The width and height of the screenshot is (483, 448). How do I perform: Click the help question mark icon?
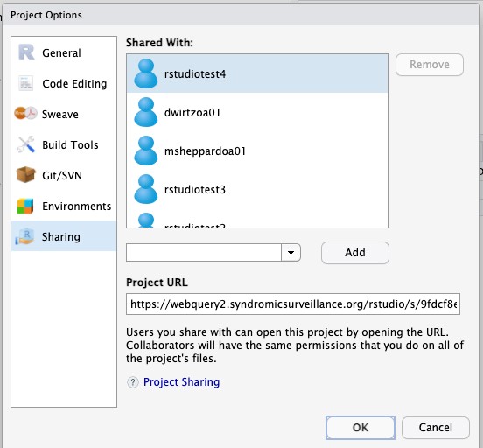133,382
